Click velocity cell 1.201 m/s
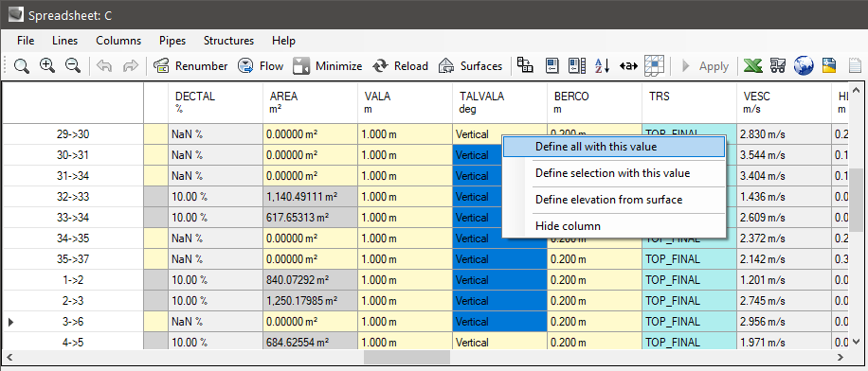Image resolution: width=868 pixels, height=371 pixels. click(784, 280)
